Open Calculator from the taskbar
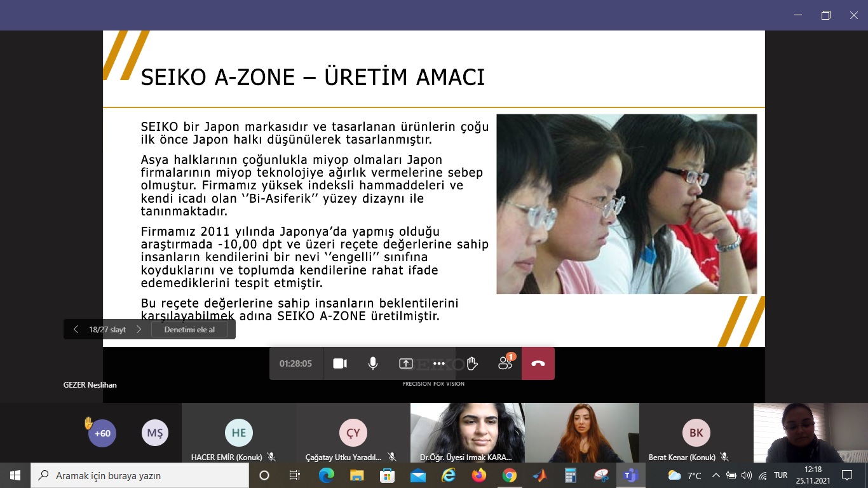The height and width of the screenshot is (488, 868). (571, 475)
